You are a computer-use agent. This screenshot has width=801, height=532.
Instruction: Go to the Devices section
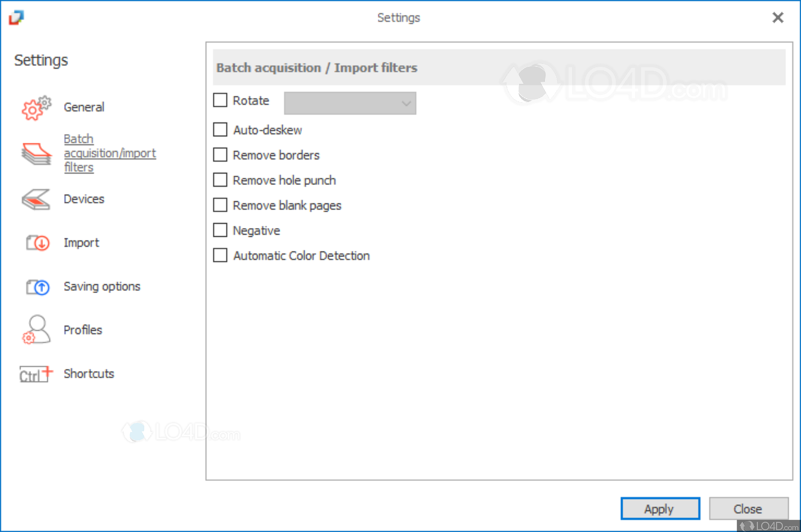coord(84,199)
